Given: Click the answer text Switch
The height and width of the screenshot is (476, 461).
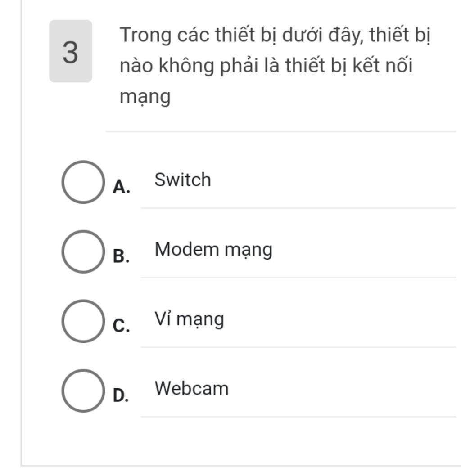Looking at the screenshot, I should point(182,180).
